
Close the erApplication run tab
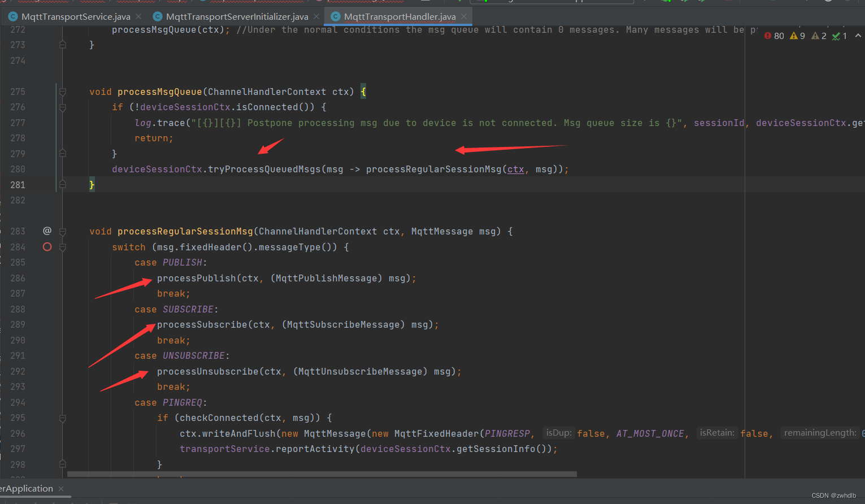tap(61, 489)
